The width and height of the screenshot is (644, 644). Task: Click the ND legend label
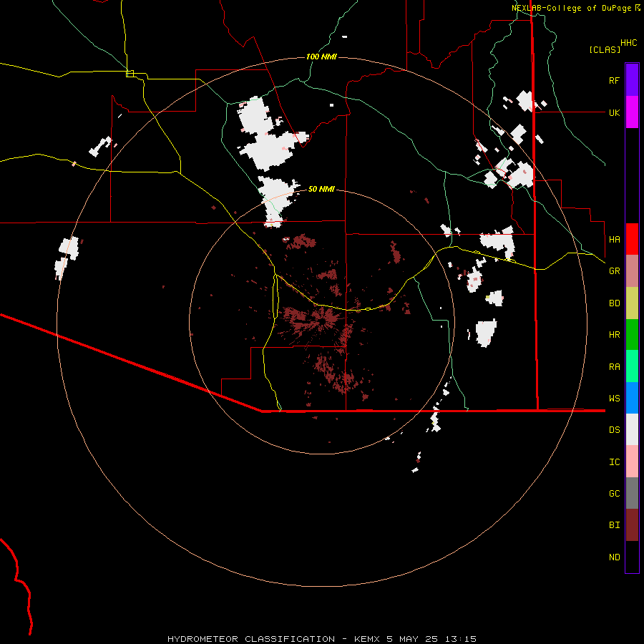[614, 557]
